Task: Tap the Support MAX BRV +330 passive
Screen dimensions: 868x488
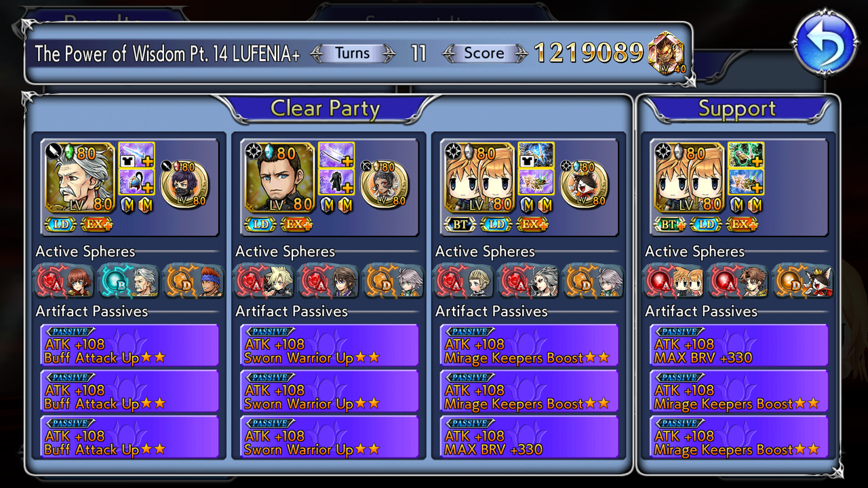Action: click(x=739, y=346)
